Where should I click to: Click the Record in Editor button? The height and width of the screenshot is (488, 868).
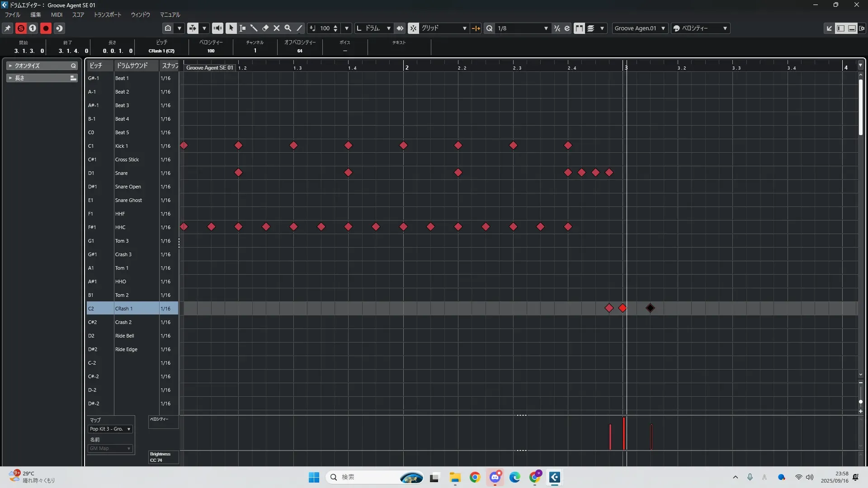click(46, 28)
